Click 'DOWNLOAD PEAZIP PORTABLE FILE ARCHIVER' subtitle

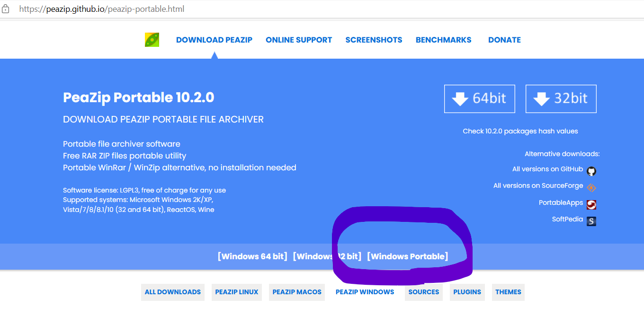click(x=163, y=119)
